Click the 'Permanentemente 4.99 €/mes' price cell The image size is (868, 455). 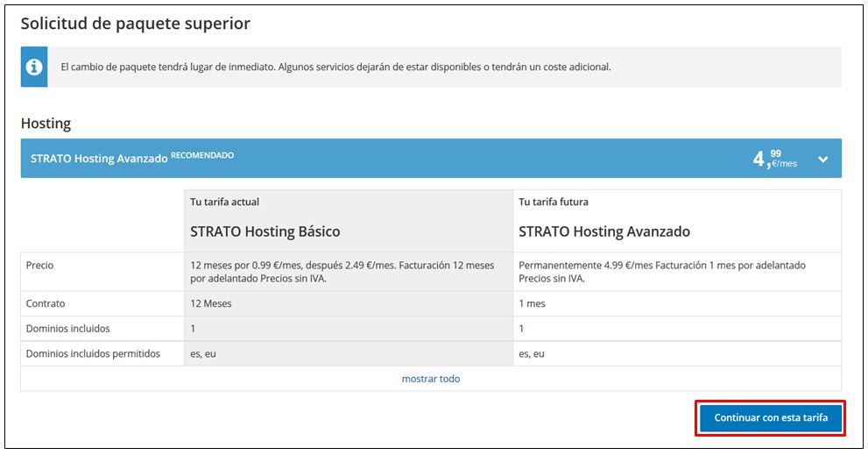pyautogui.click(x=661, y=272)
